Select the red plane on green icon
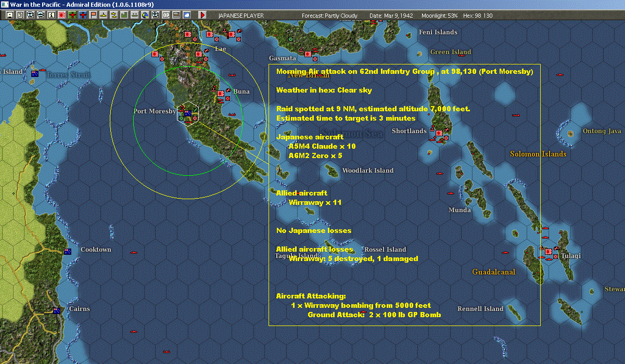This screenshot has width=625, height=364. tap(72, 15)
